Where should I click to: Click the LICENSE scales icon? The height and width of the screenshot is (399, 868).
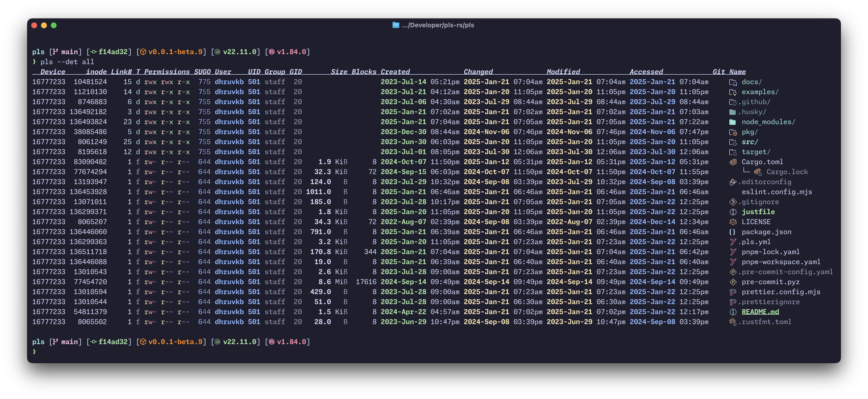733,222
